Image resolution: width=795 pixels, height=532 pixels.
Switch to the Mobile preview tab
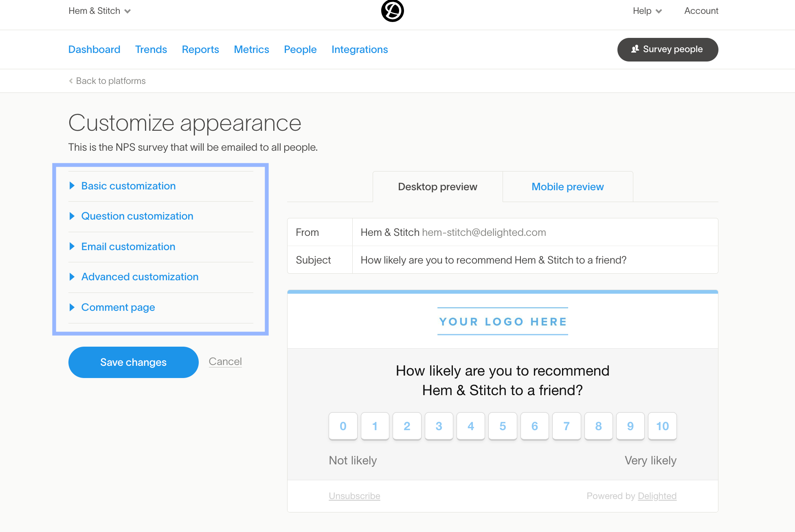tap(567, 187)
